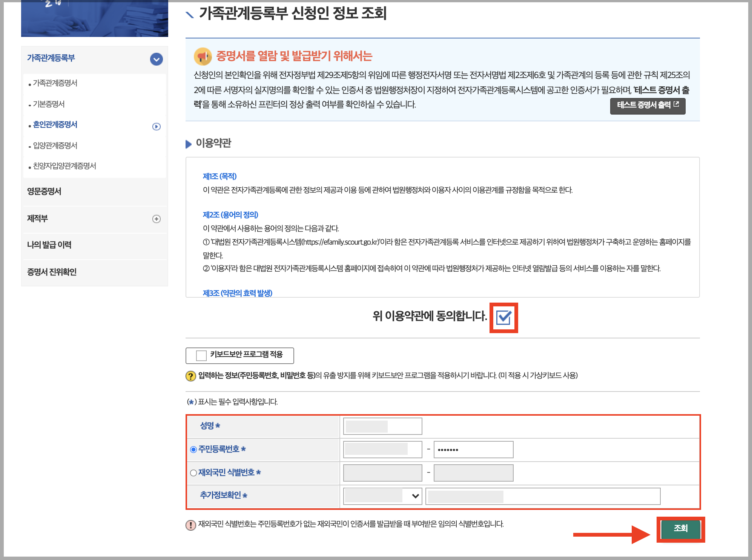
Task: Select the 재외국민 식별번호 radio button
Action: click(193, 473)
